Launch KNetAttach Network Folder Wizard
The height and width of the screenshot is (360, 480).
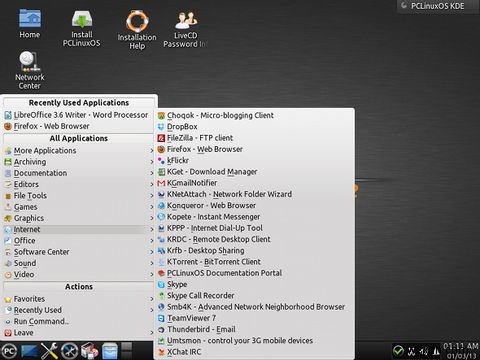click(255, 194)
